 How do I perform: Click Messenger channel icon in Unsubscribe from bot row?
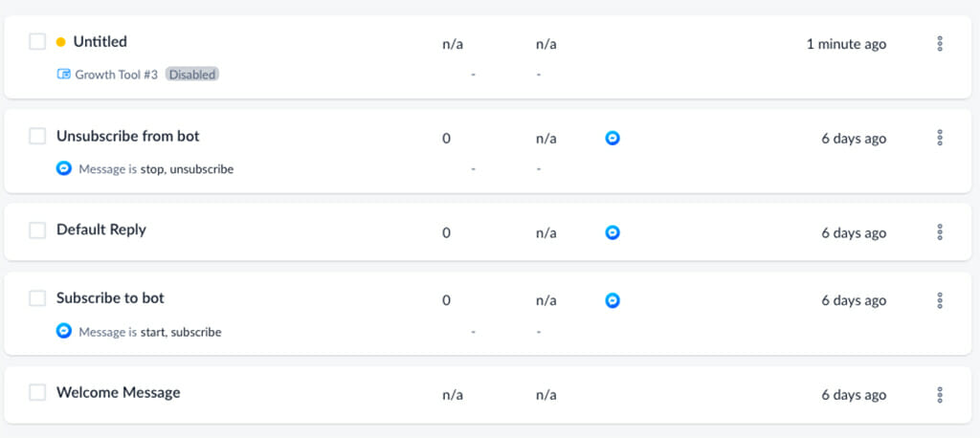point(612,138)
